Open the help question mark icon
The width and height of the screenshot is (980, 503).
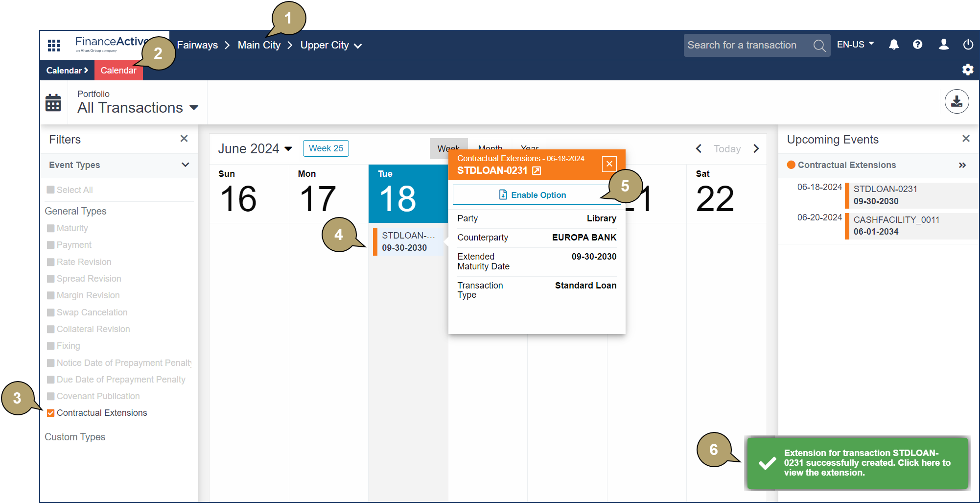[917, 45]
